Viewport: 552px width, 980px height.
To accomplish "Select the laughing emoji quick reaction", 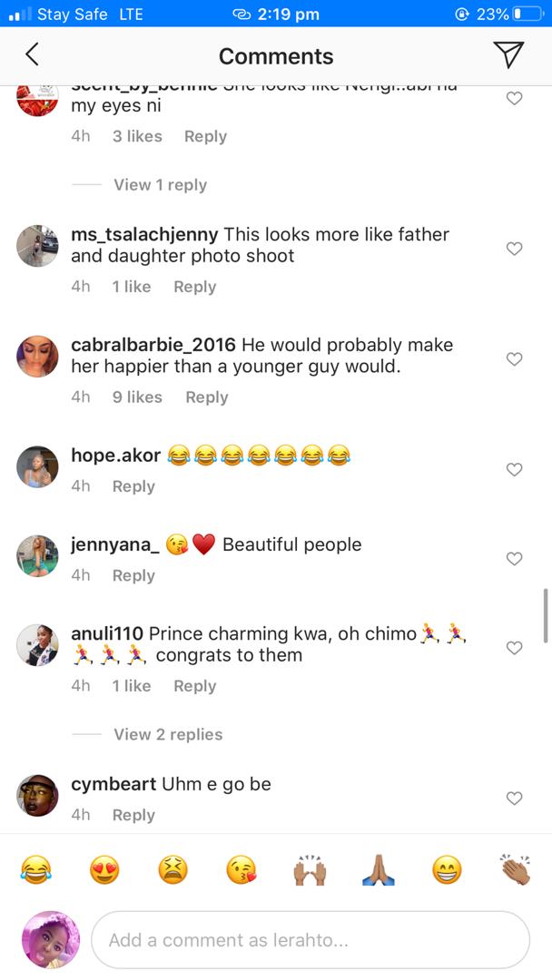I will coord(36,868).
